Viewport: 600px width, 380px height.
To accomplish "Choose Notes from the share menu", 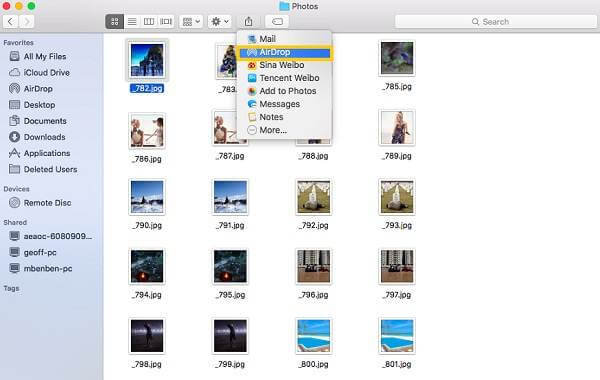I will coord(284,117).
